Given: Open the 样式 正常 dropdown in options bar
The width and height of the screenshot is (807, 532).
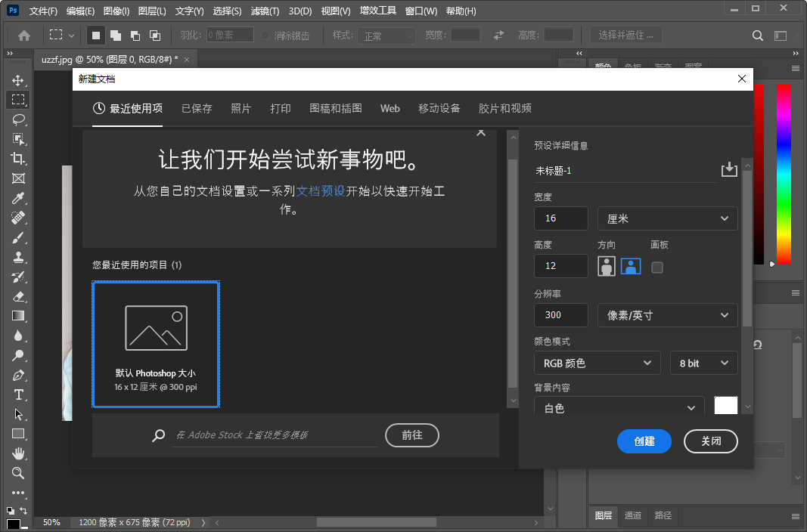Looking at the screenshot, I should (x=386, y=36).
